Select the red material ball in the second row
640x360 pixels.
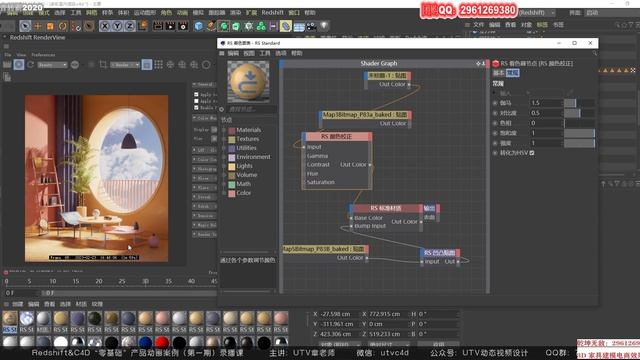click(162, 342)
